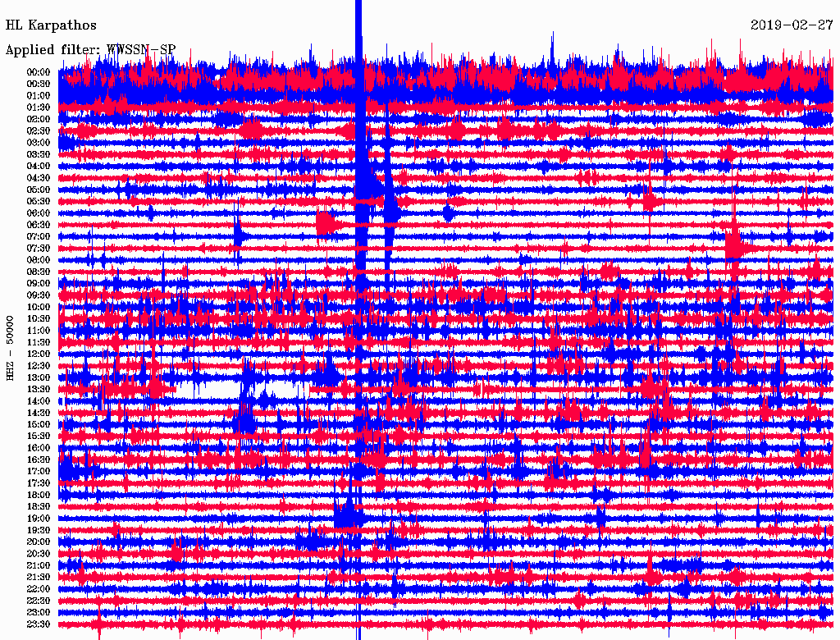Screen dimensions: 840x640
Task: Select the 02:00 time label
Action: pos(39,119)
